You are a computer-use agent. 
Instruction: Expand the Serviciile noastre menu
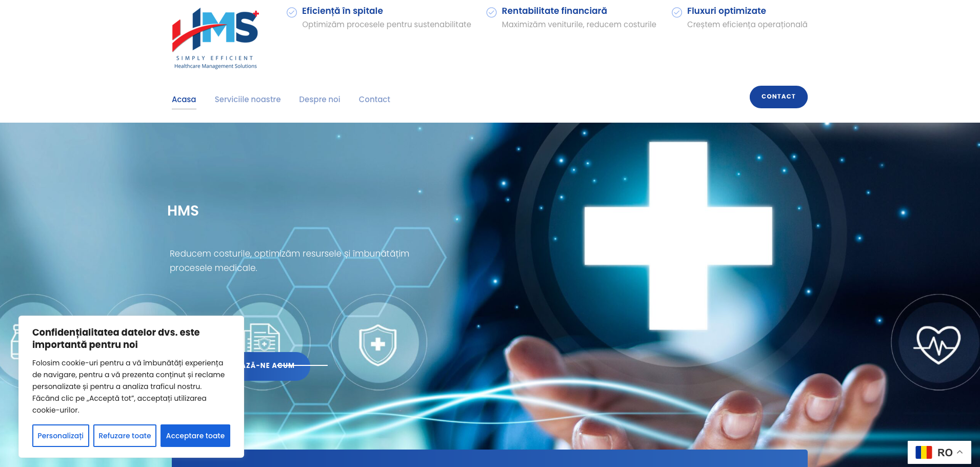click(247, 99)
